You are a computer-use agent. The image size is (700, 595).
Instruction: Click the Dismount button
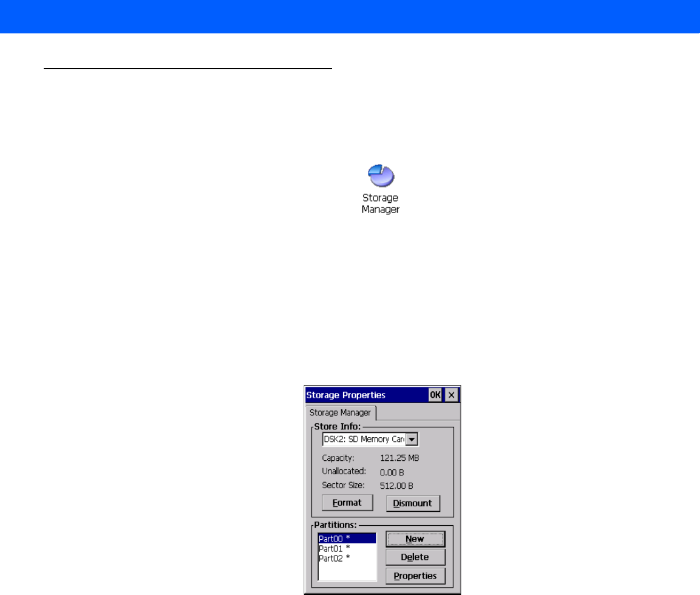click(x=412, y=503)
